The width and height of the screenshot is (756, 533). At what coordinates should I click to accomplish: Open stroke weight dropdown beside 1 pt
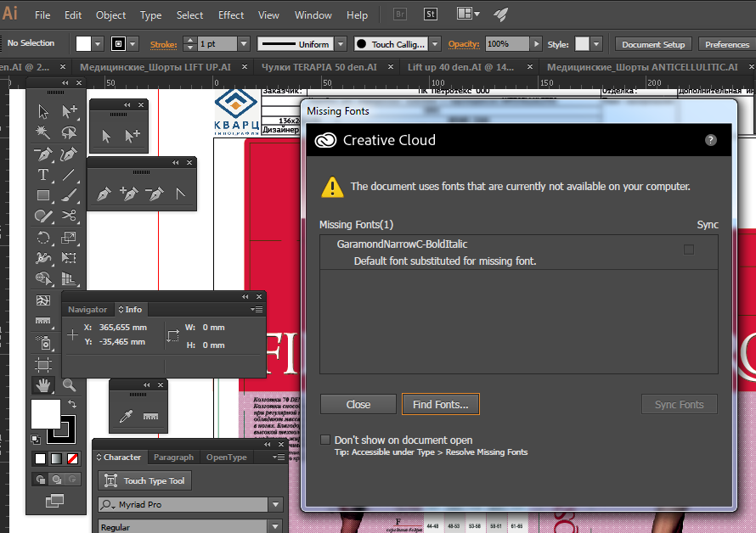[244, 44]
